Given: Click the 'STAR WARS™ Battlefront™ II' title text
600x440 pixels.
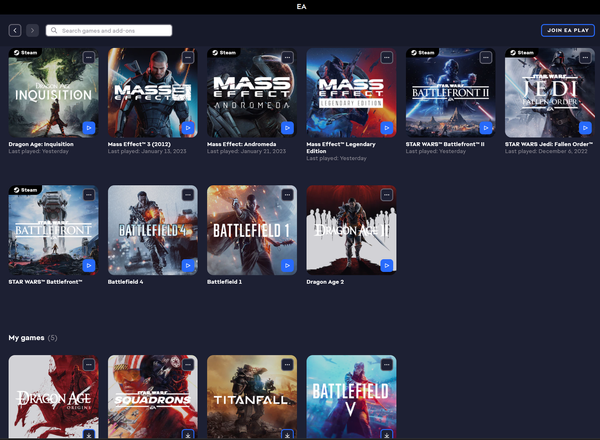Looking at the screenshot, I should 445,144.
